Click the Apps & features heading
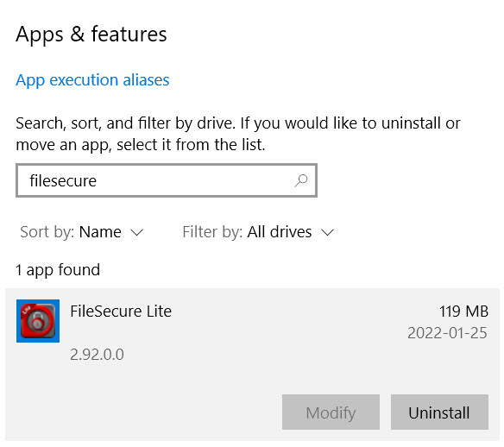504x447 pixels. click(x=91, y=34)
